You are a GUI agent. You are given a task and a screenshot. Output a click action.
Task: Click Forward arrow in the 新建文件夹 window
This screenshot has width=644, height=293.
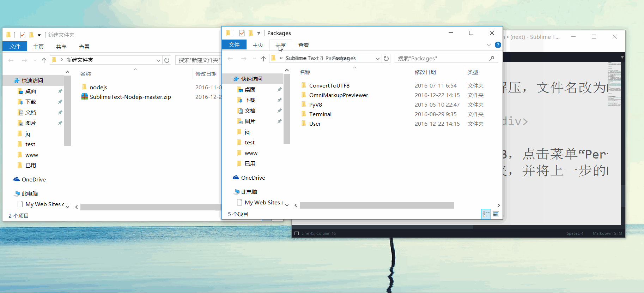24,60
